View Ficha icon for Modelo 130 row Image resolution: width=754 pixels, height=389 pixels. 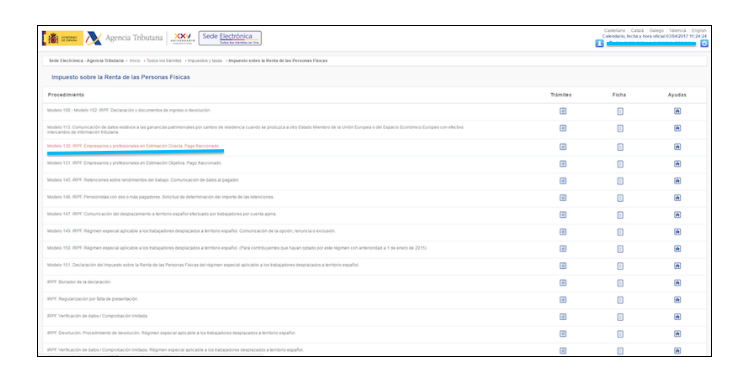click(x=620, y=147)
